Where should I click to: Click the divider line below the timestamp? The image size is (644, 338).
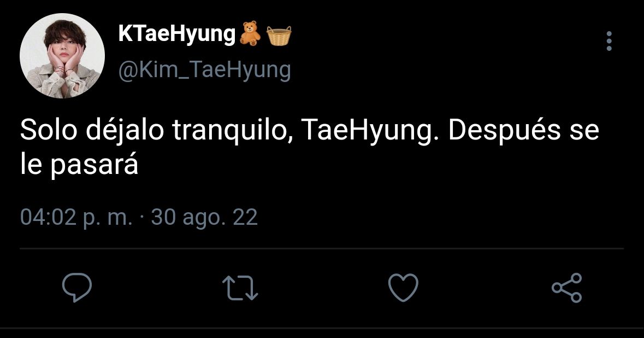[322, 248]
